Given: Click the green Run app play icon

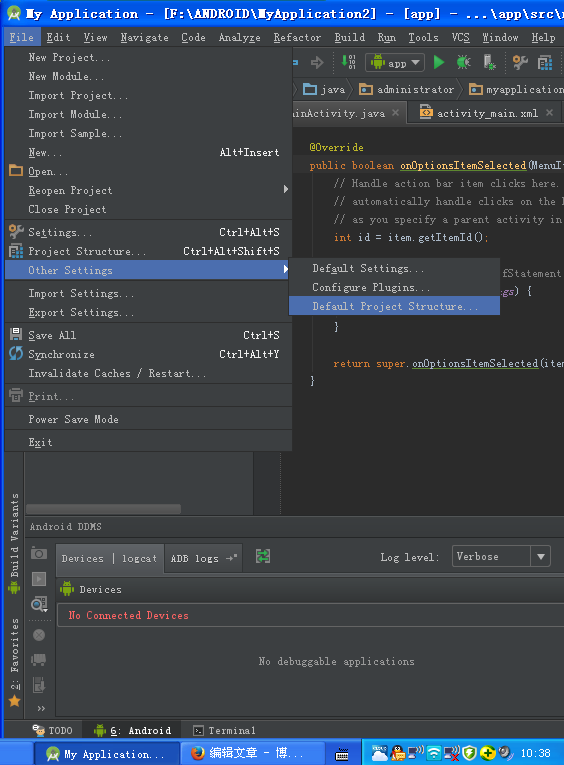Looking at the screenshot, I should click(x=439, y=62).
